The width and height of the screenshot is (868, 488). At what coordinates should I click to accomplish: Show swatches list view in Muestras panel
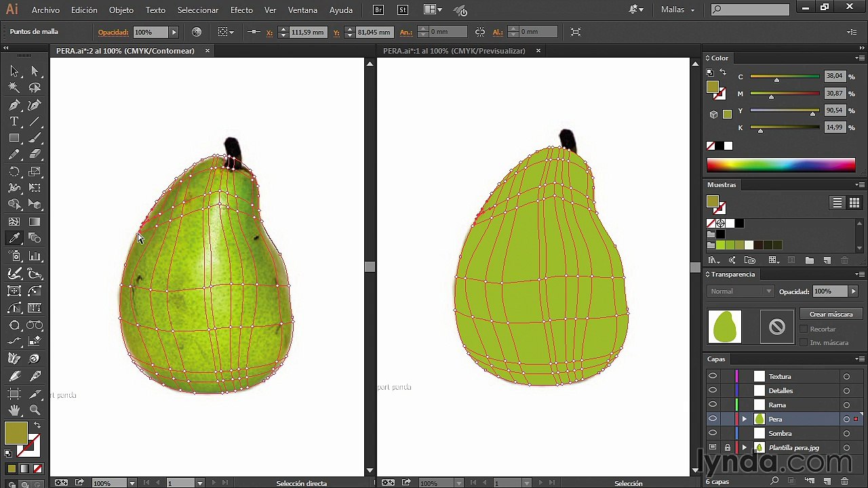click(837, 203)
